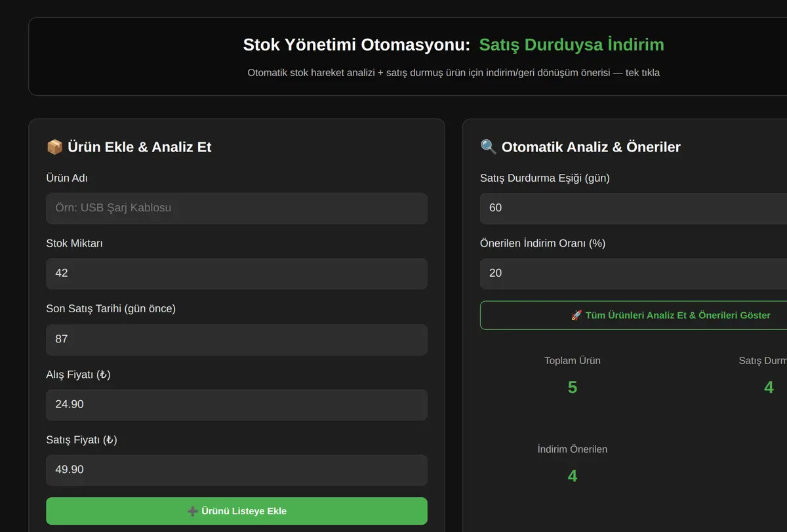787x532 pixels.
Task: Click the 'Stok Yönetimi Otomasyonu:' heading text
Action: click(357, 45)
